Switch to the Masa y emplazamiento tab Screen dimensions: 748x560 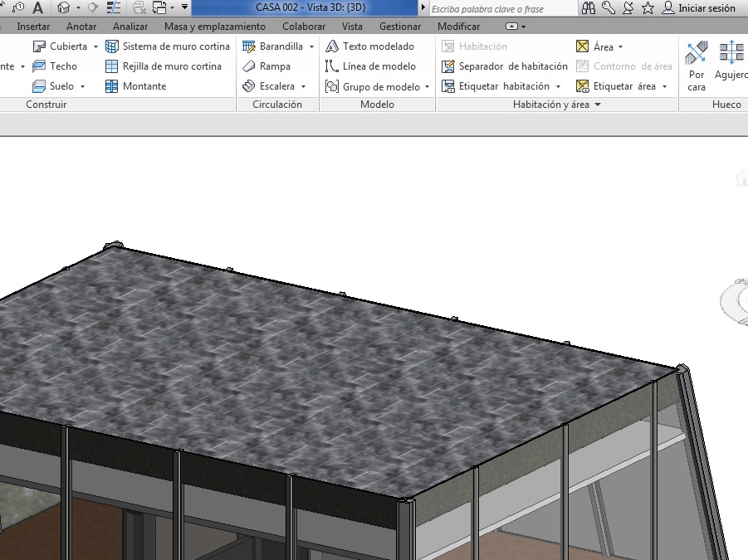215,27
